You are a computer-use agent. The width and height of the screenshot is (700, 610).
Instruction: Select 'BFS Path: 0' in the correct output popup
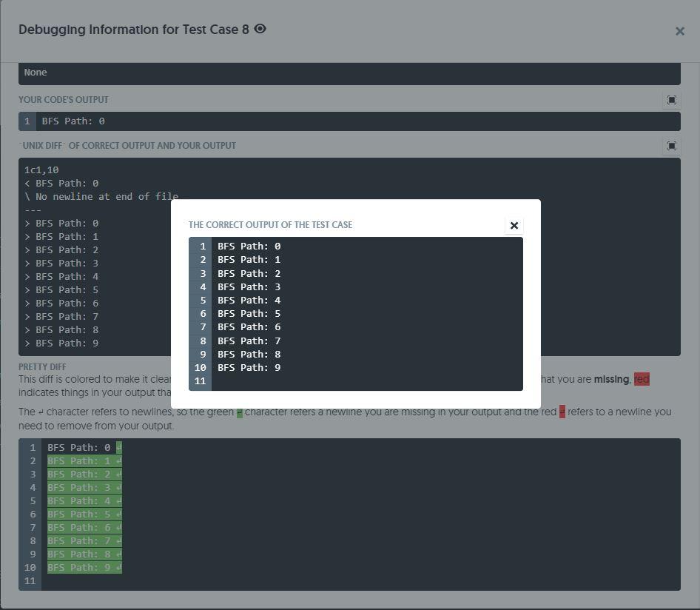[249, 247]
